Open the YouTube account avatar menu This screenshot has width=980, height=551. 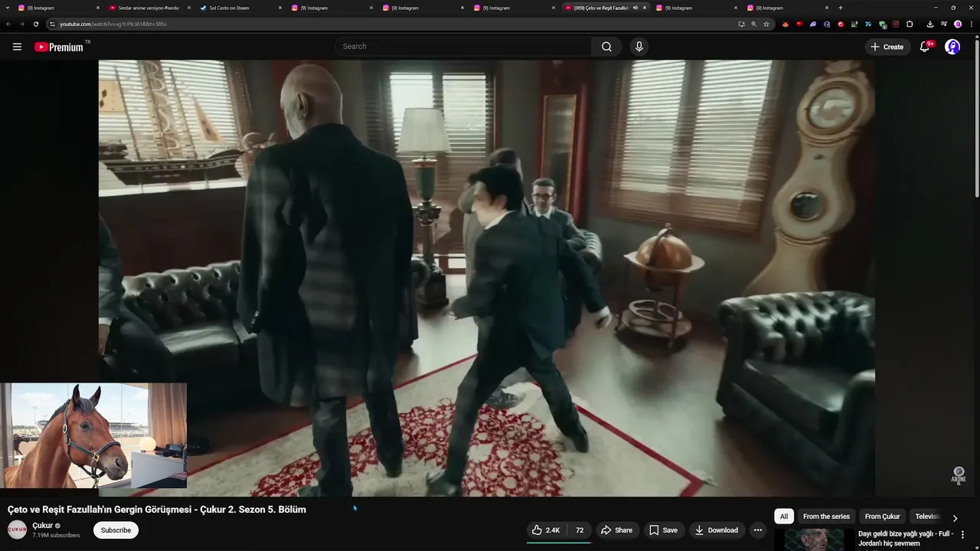tap(952, 47)
